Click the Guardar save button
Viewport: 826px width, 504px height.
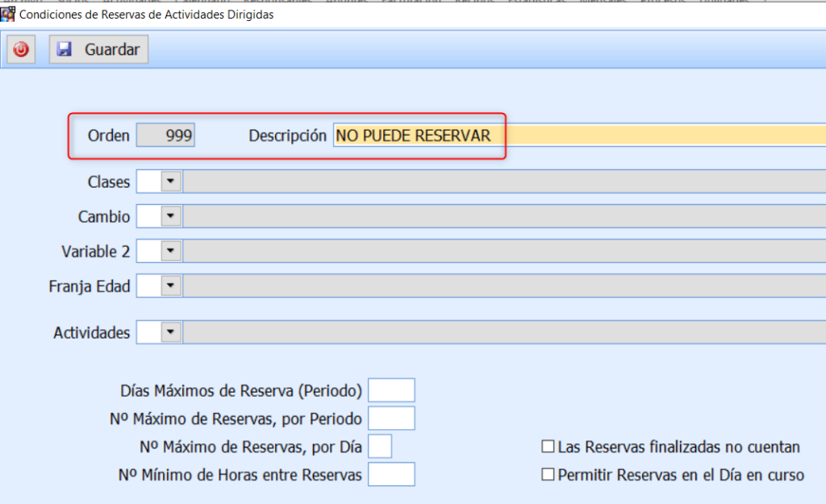tap(98, 49)
